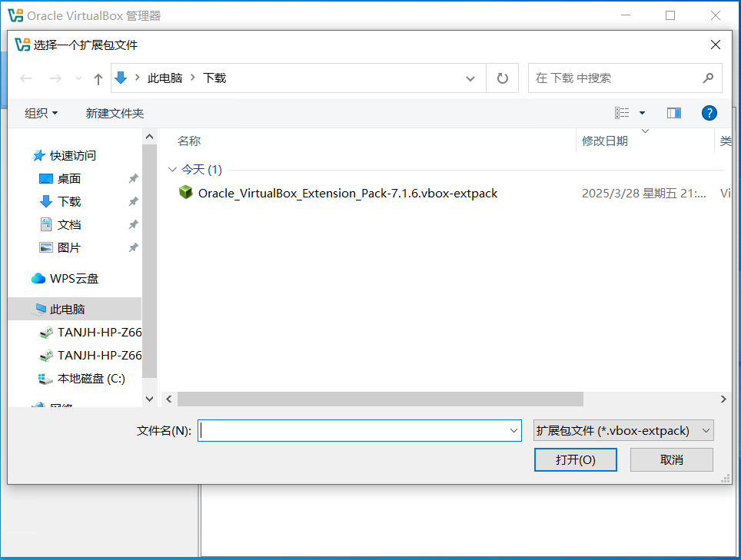Open 图片 in the navigation pane
This screenshot has width=741, height=560.
[59, 247]
